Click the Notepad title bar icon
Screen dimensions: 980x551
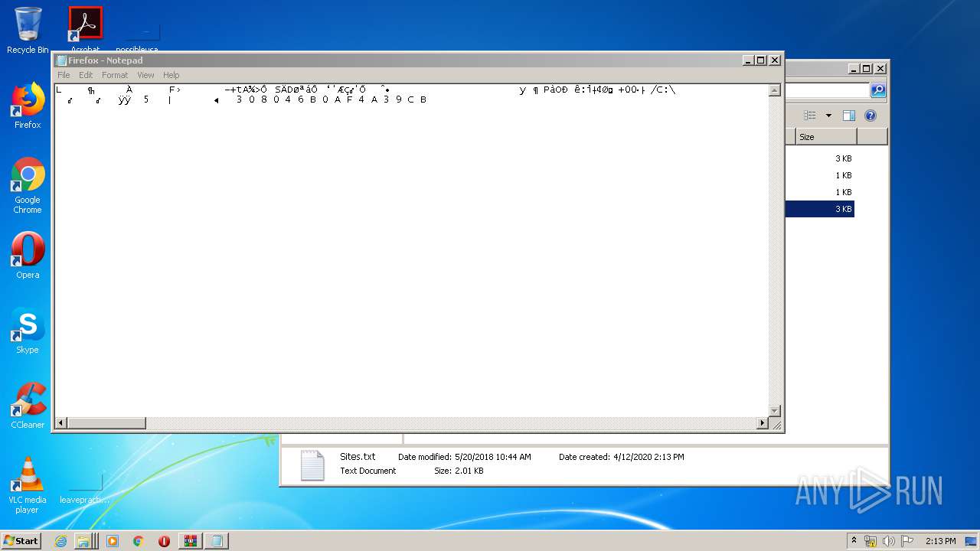click(x=61, y=60)
